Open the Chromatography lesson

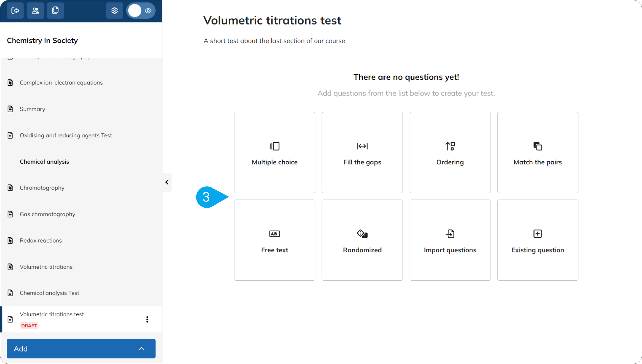click(x=42, y=188)
